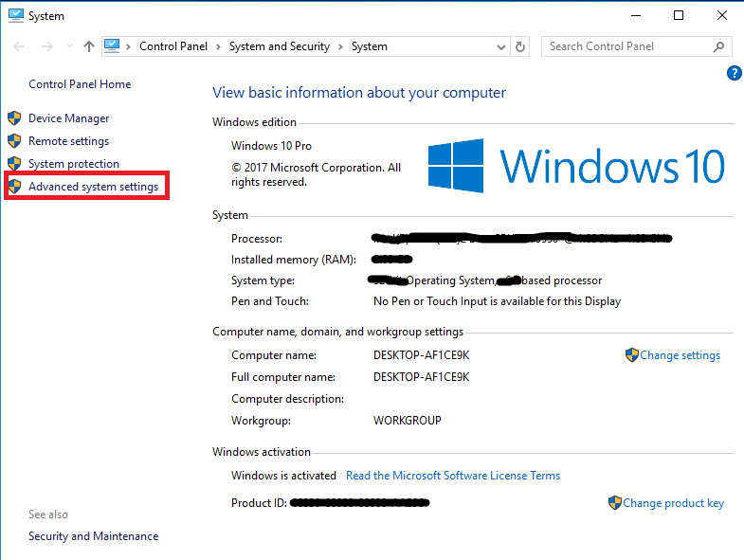Click shield icon beside Device Manager
This screenshot has height=560, width=744.
(x=15, y=117)
